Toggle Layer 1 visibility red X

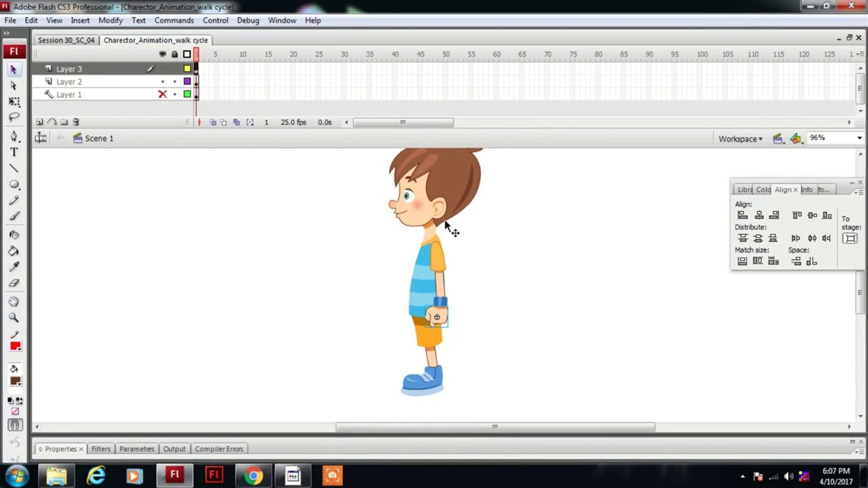click(x=162, y=94)
